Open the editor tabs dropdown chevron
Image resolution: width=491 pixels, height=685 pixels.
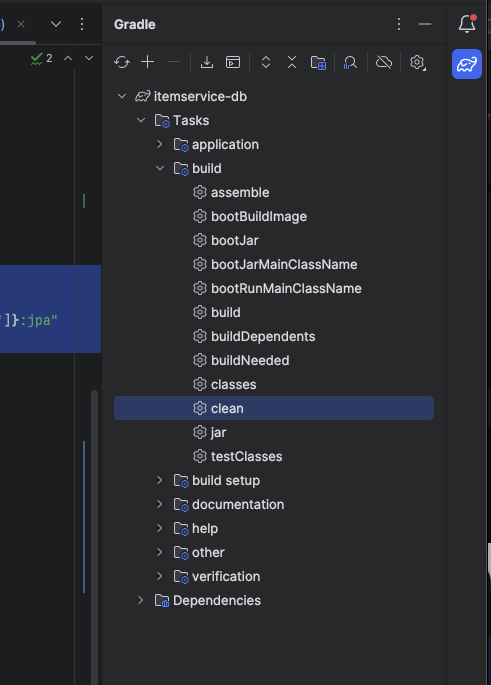click(56, 24)
